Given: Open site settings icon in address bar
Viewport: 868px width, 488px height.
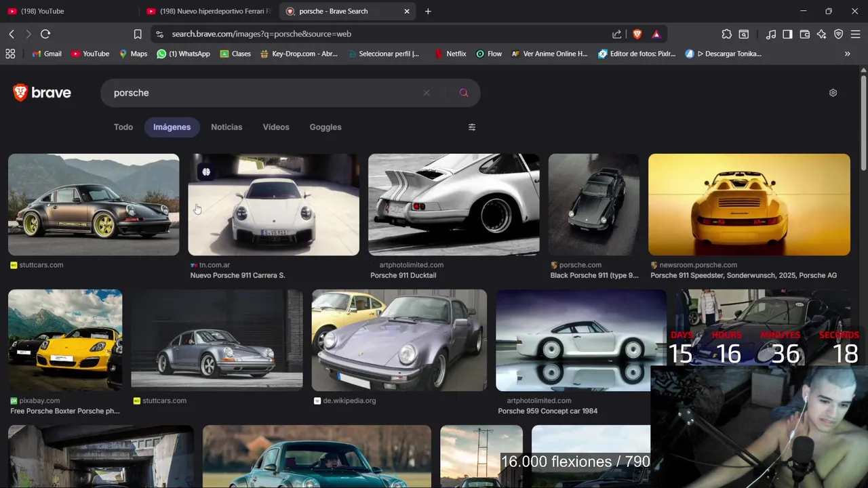Looking at the screenshot, I should [159, 34].
